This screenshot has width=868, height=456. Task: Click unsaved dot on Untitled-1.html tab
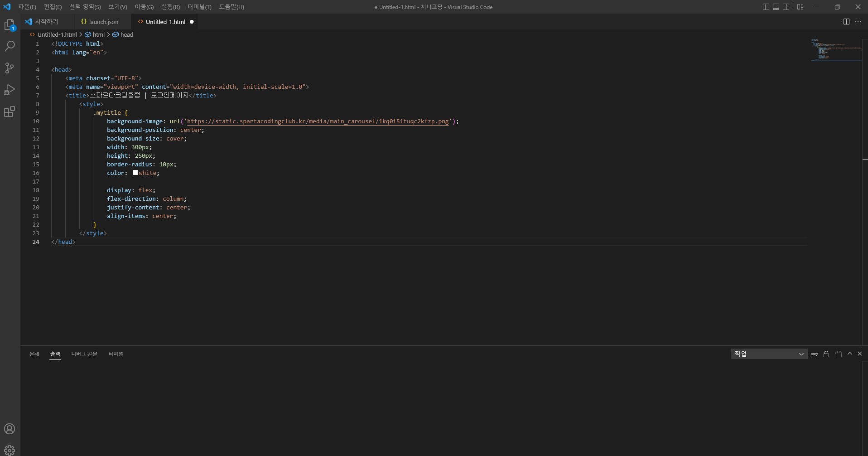[192, 22]
